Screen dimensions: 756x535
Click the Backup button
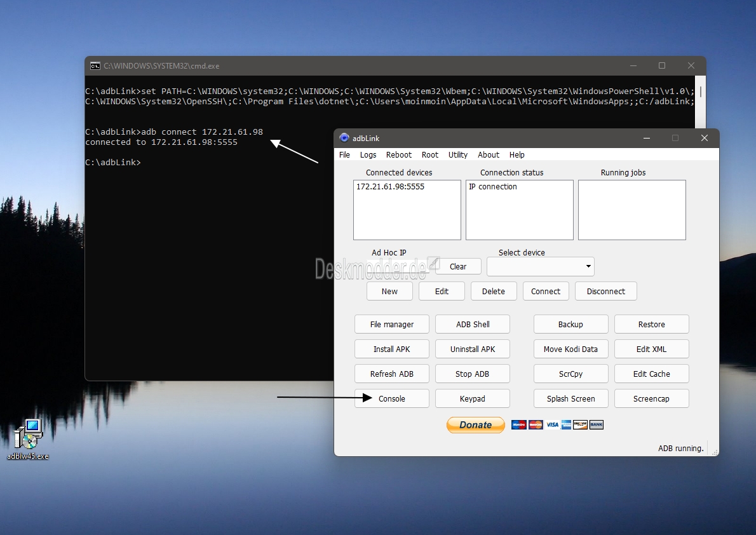tap(571, 324)
